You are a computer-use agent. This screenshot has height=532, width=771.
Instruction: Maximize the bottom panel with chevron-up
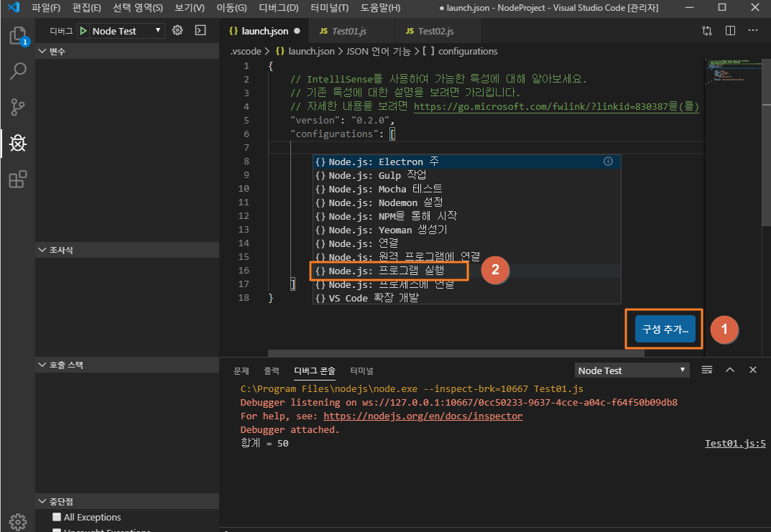tap(730, 370)
